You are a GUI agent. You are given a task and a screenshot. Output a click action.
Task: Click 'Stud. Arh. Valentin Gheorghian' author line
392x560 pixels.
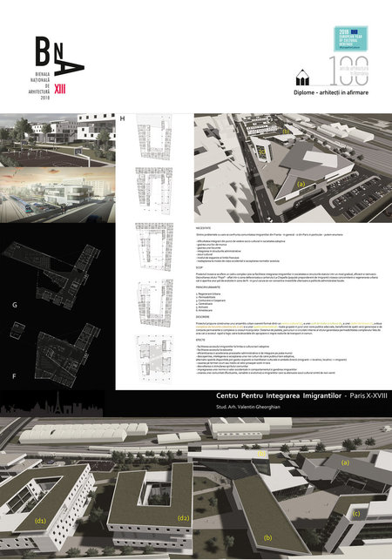coord(248,407)
